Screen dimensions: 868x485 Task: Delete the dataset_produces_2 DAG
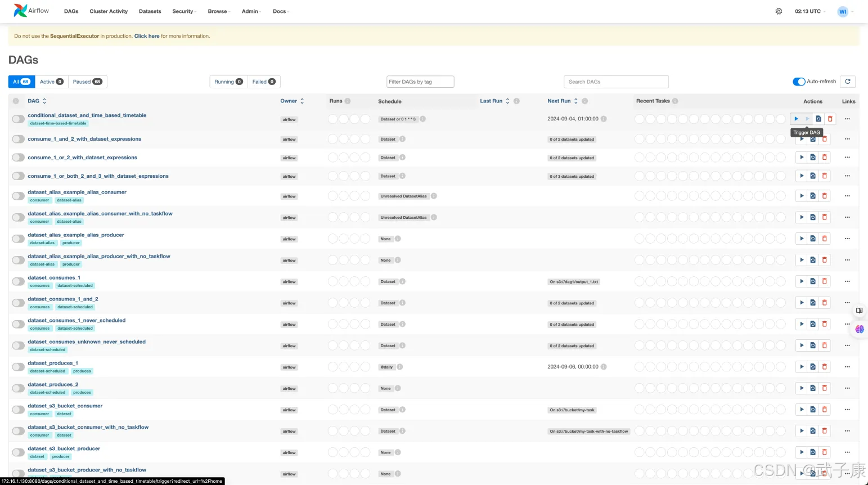click(x=825, y=388)
